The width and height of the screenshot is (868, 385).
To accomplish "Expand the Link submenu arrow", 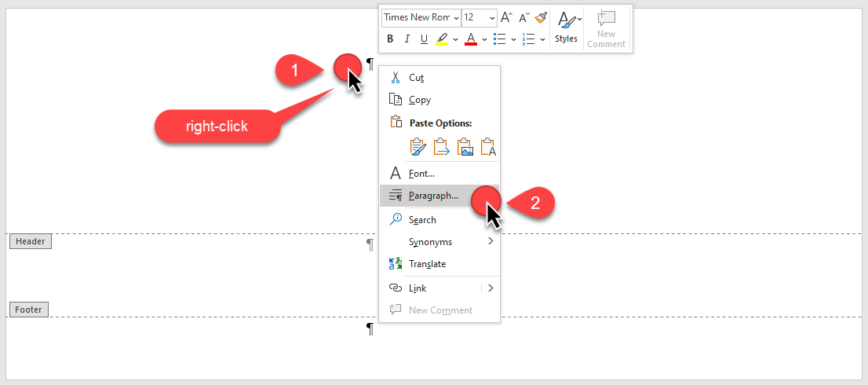I will (x=491, y=288).
